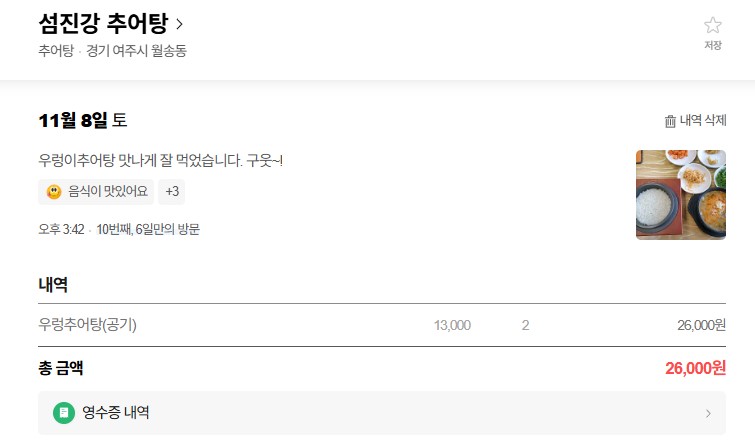The width and height of the screenshot is (755, 444).
Task: Click the red 26,000원 total amount
Action: pos(695,368)
